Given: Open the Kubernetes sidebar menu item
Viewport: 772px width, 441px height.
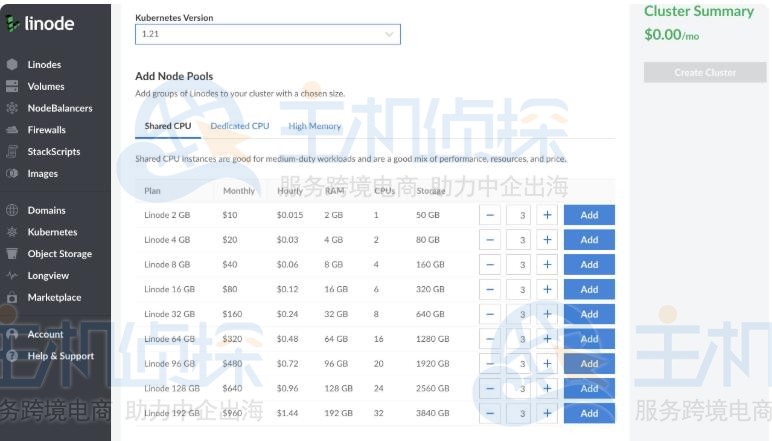Looking at the screenshot, I should pyautogui.click(x=52, y=232).
